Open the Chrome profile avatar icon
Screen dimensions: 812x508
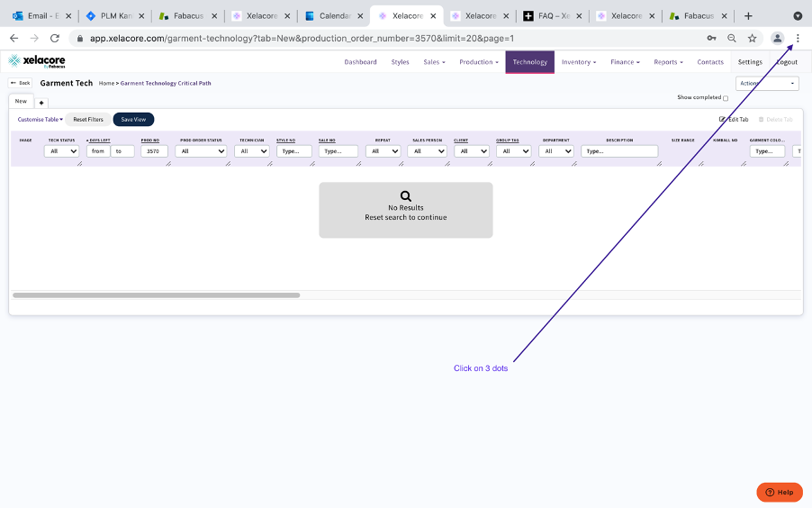point(777,38)
